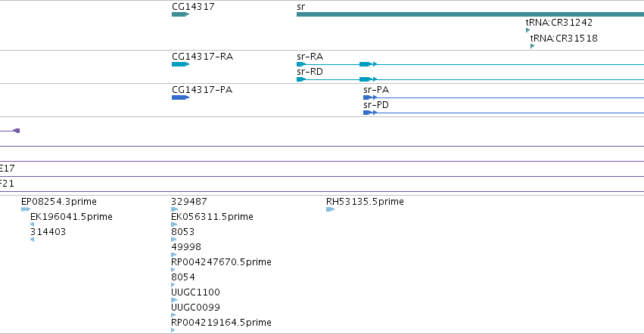
Task: Select the purple exon end block
Action: click(x=17, y=131)
